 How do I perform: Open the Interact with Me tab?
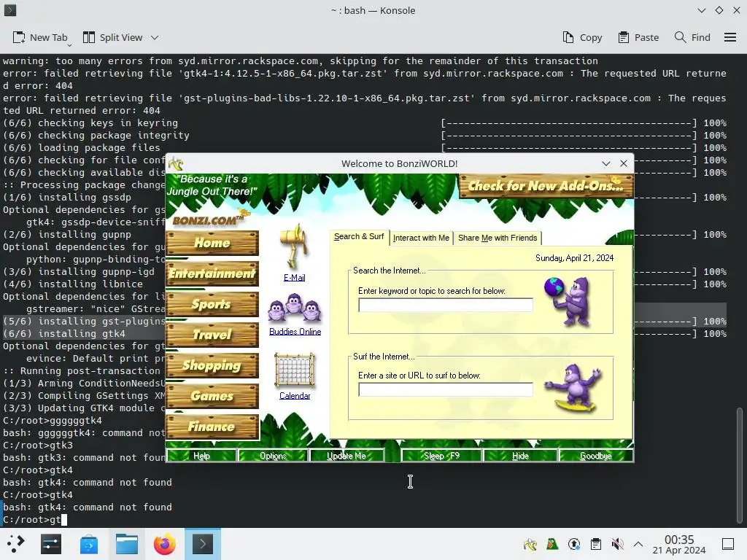tap(421, 238)
